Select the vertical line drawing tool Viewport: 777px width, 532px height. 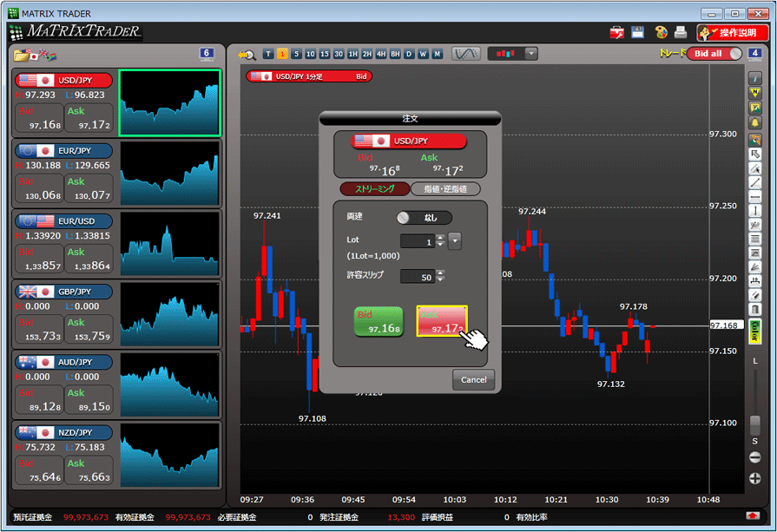754,211
